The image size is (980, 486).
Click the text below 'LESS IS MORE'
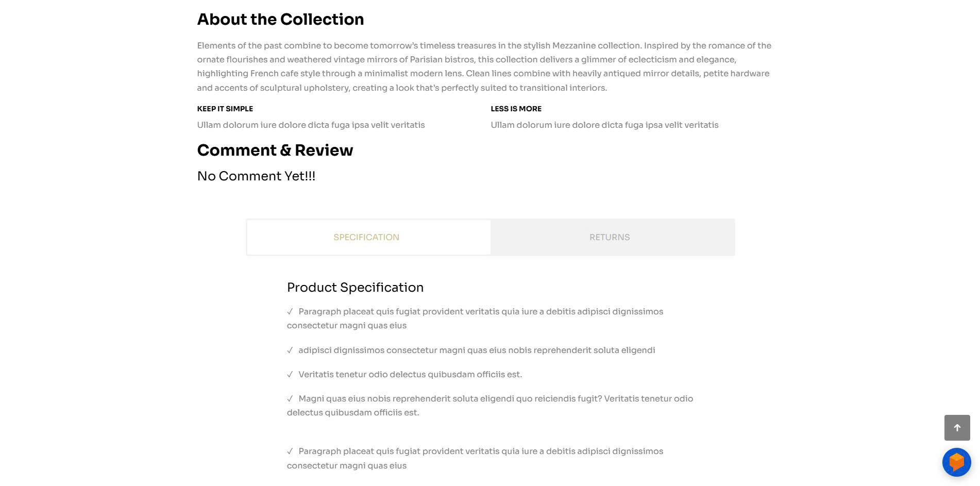604,125
